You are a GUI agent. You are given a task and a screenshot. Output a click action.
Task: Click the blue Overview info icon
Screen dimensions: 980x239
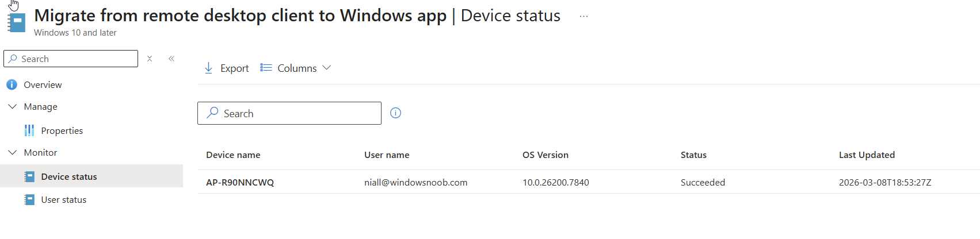(12, 84)
